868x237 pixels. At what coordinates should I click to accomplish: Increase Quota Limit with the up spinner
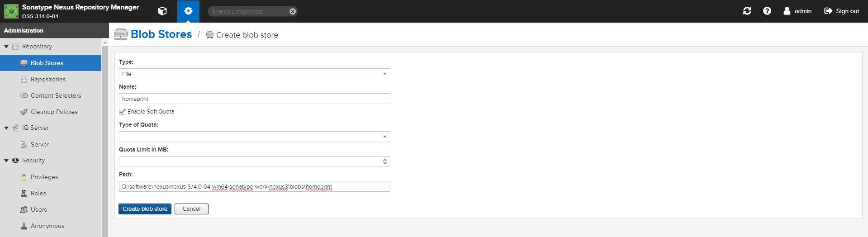tap(385, 160)
